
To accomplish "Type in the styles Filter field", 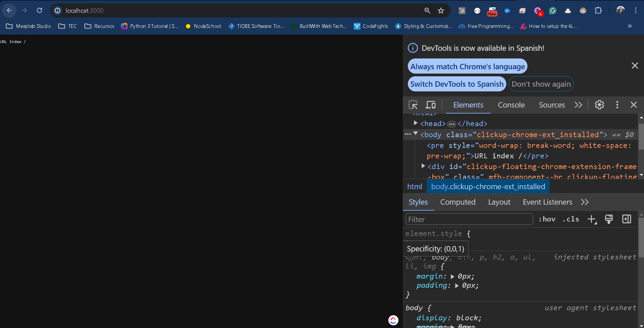I will [469, 219].
